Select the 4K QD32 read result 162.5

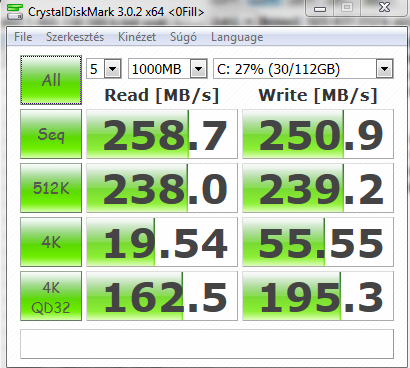162,296
